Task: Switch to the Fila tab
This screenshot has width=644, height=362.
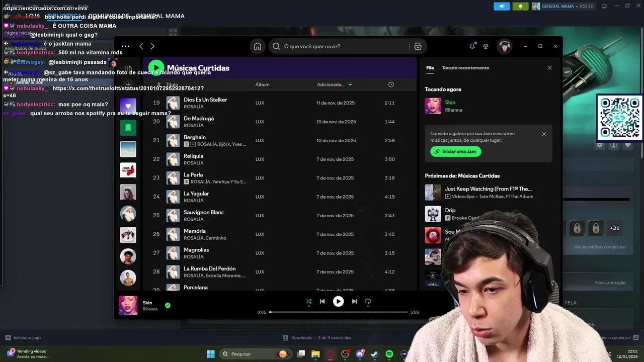Action: 430,68
